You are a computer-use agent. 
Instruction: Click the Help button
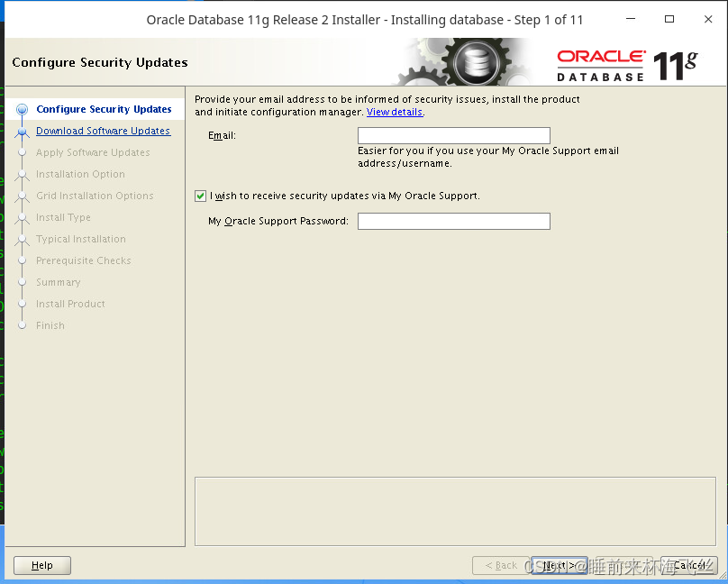click(41, 565)
